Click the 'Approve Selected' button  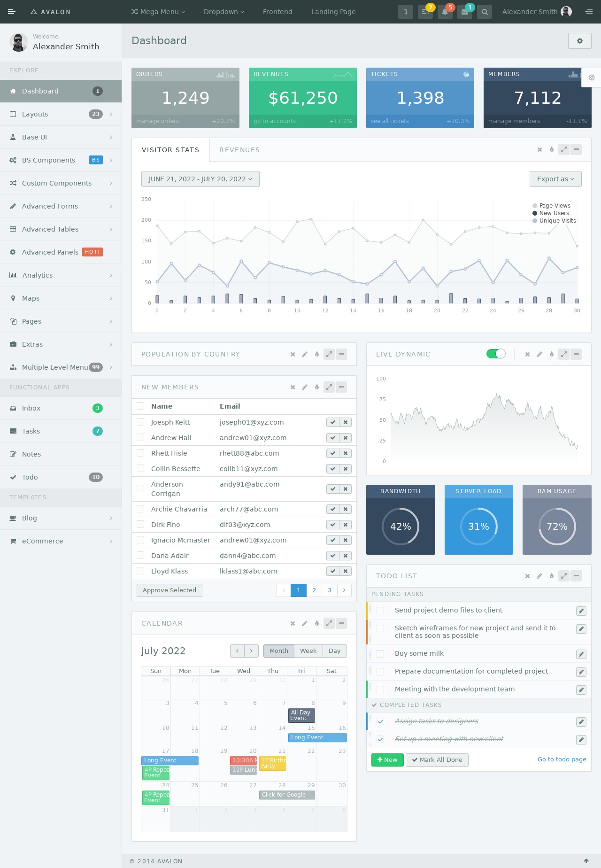point(169,590)
